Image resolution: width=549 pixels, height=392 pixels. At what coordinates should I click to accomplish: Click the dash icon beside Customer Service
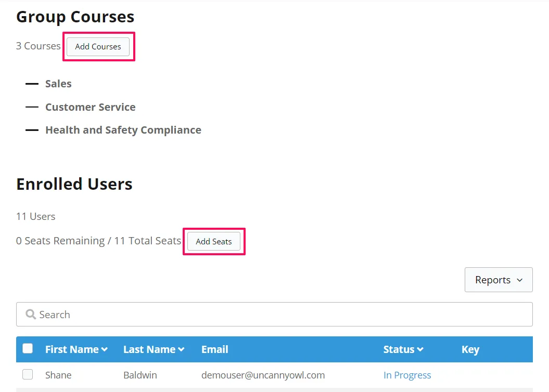(x=32, y=107)
